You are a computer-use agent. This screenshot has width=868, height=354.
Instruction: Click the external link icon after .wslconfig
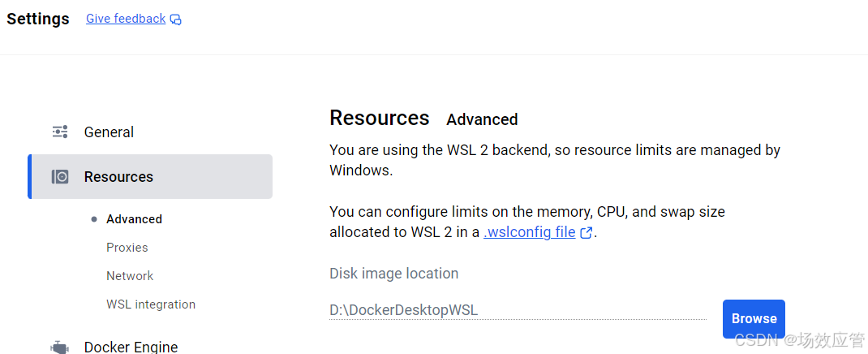click(x=587, y=233)
